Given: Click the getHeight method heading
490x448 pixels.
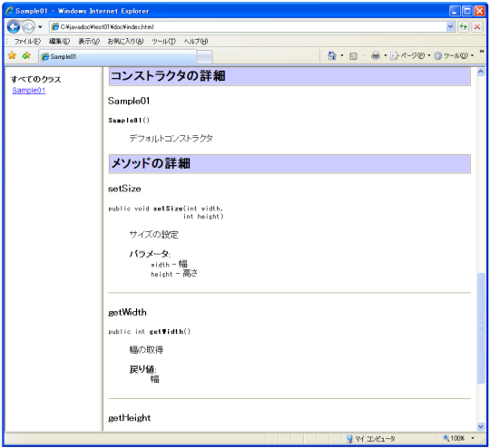Looking at the screenshot, I should (x=130, y=418).
